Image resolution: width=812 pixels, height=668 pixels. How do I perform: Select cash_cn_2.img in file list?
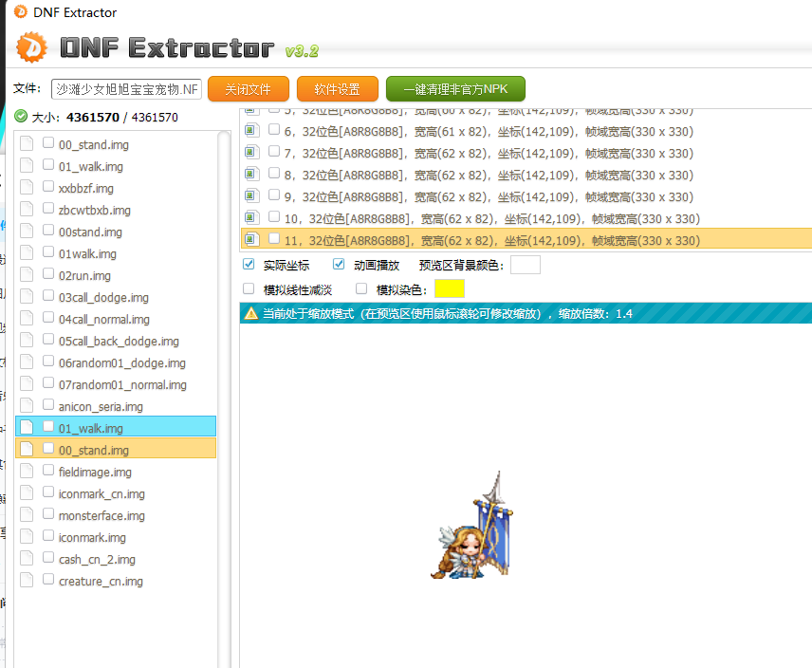pos(97,559)
